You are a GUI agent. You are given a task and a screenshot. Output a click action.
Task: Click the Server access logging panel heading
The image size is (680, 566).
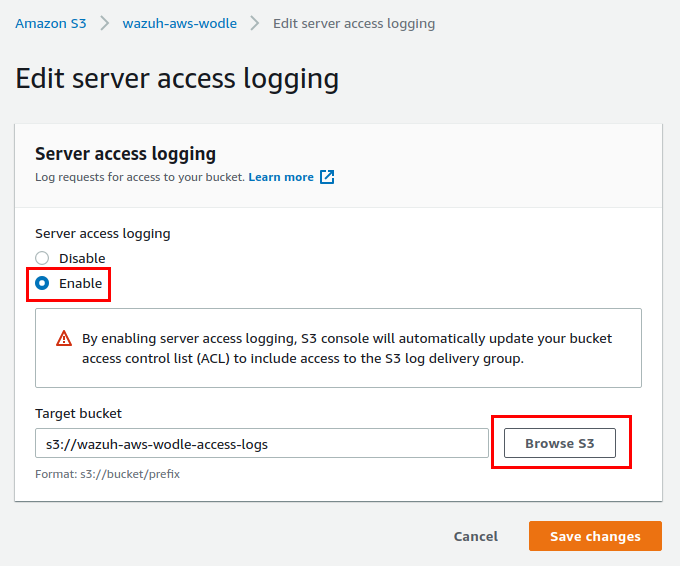tap(125, 154)
